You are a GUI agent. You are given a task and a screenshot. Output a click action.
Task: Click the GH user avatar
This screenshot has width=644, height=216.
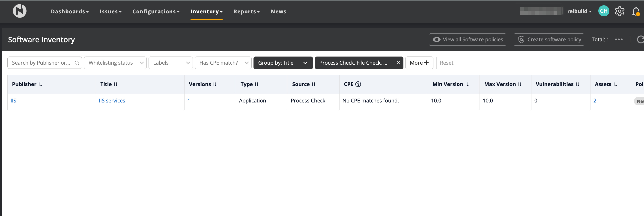[x=603, y=11]
